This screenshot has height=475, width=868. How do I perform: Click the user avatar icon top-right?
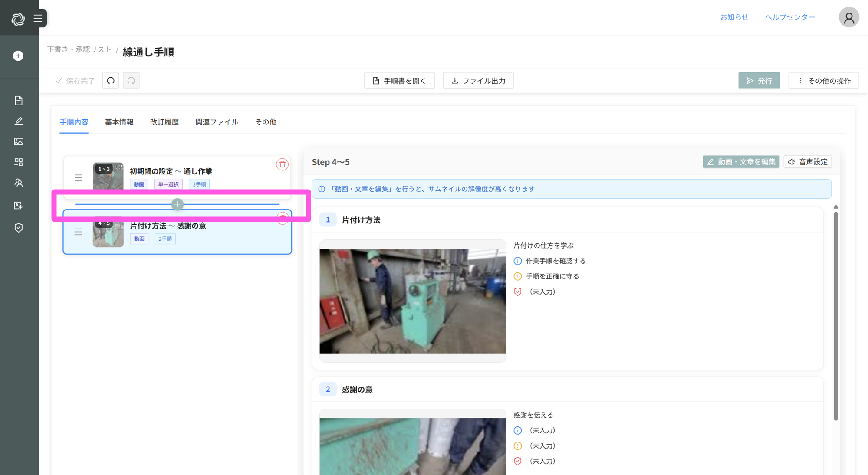(848, 18)
